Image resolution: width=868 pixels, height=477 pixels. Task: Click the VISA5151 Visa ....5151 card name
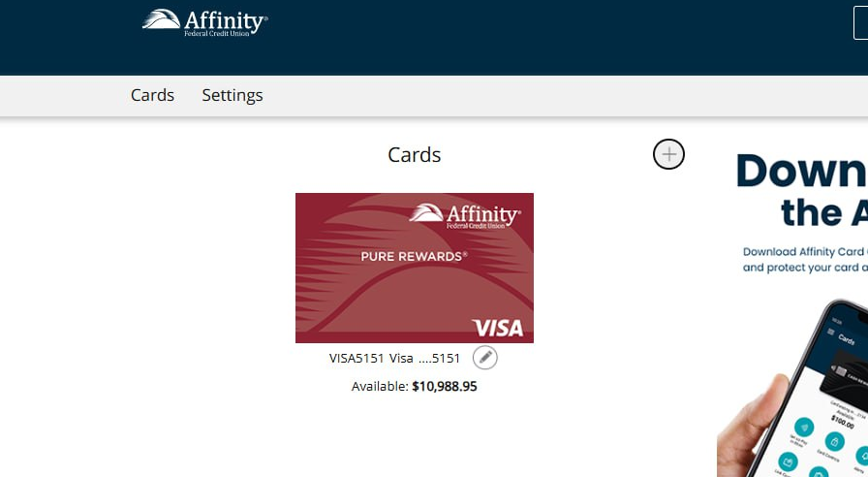[x=395, y=358]
